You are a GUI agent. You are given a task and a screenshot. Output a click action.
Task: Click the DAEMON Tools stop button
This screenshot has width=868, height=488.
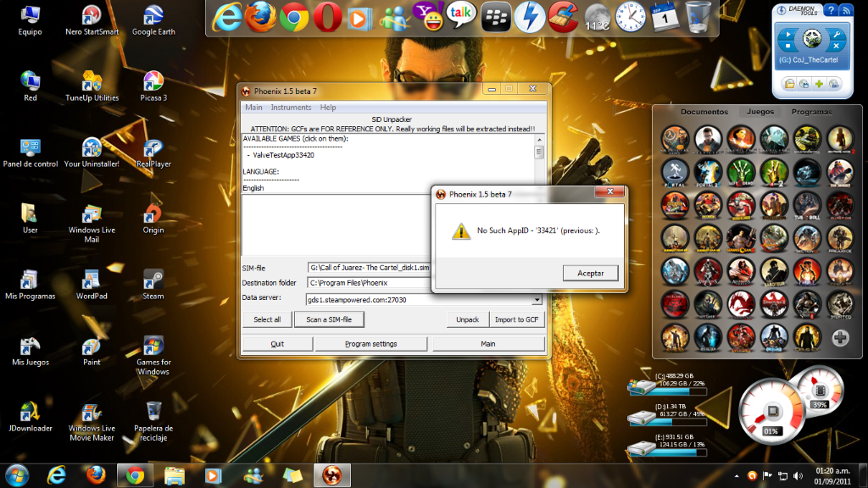787,46
